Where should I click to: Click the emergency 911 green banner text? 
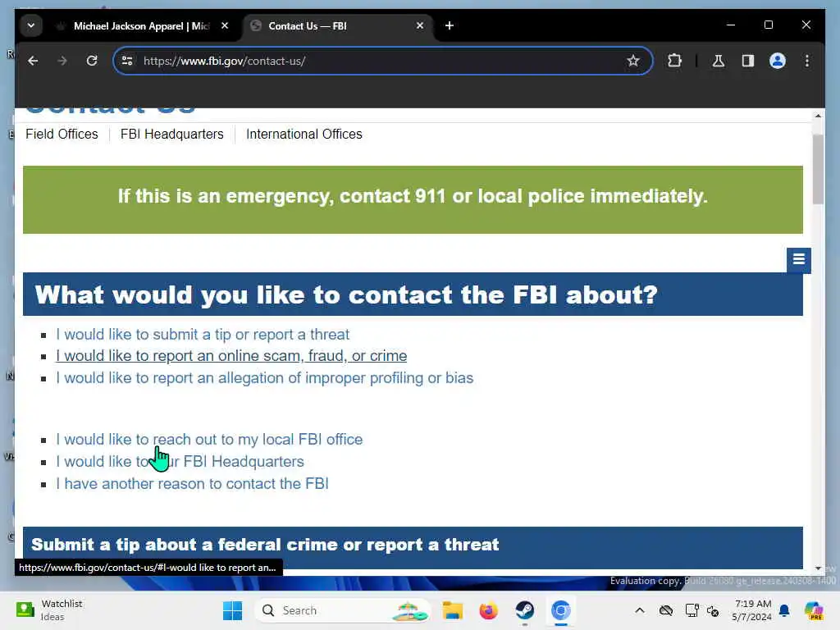(x=413, y=196)
